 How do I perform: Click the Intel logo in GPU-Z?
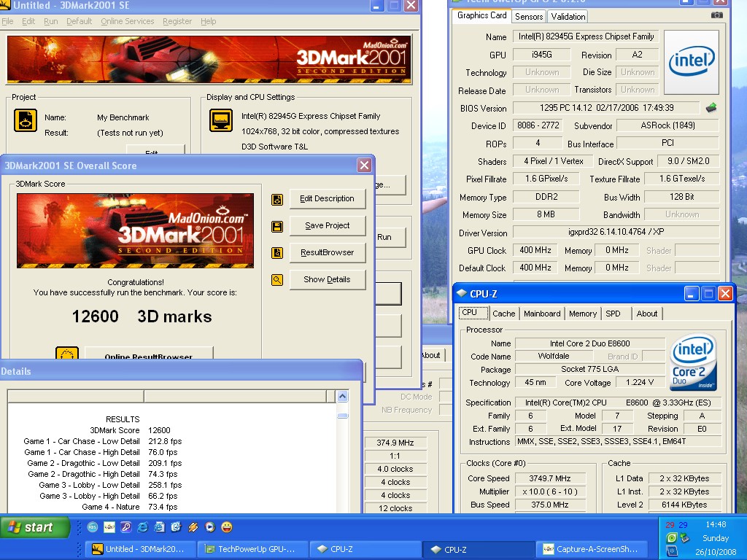pyautogui.click(x=692, y=62)
